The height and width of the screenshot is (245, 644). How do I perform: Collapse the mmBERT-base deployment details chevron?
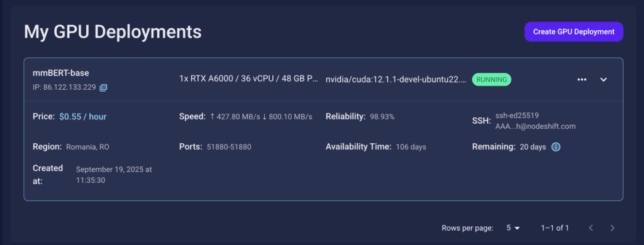click(x=603, y=80)
